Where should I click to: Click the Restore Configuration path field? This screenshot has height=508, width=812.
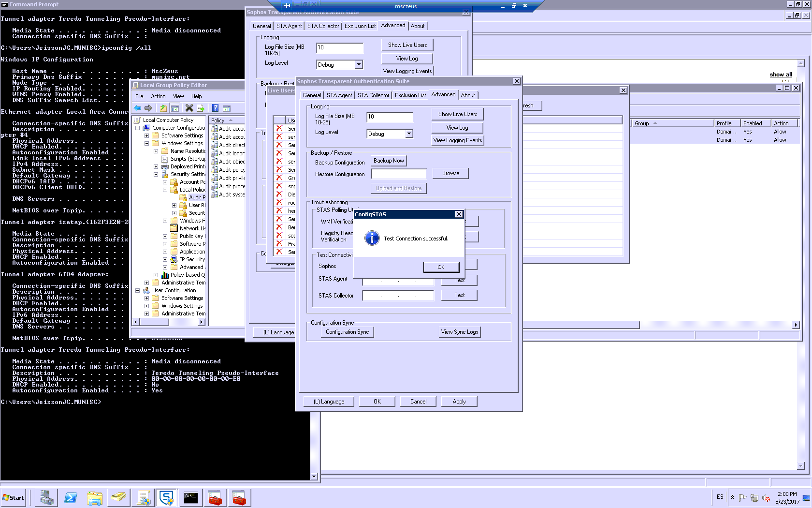(399, 174)
